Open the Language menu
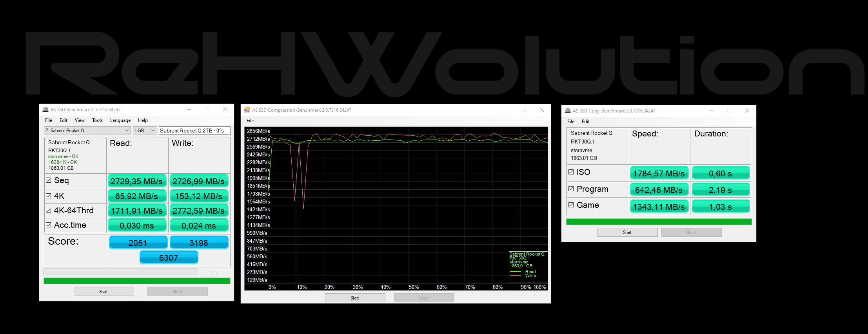The width and height of the screenshot is (868, 334). (120, 120)
